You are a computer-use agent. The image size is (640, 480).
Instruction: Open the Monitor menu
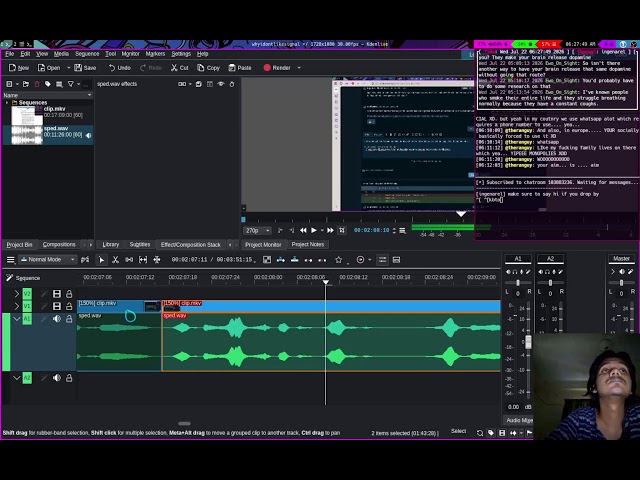130,54
